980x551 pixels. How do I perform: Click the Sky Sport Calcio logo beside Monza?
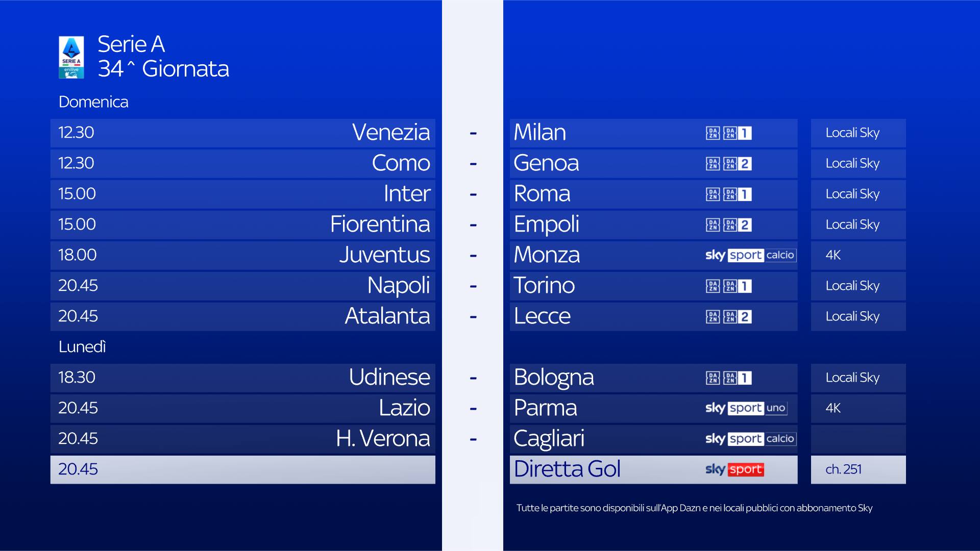750,255
